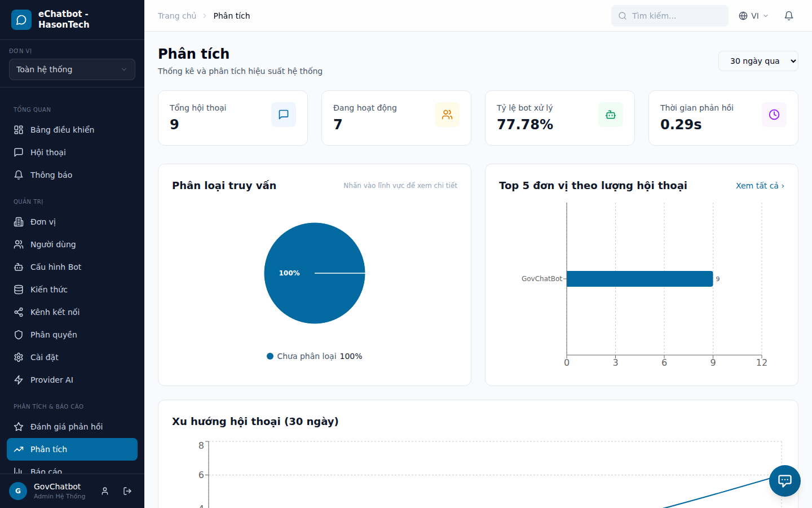The width and height of the screenshot is (812, 508).
Task: Expand the VI language dropdown
Action: coord(753,16)
